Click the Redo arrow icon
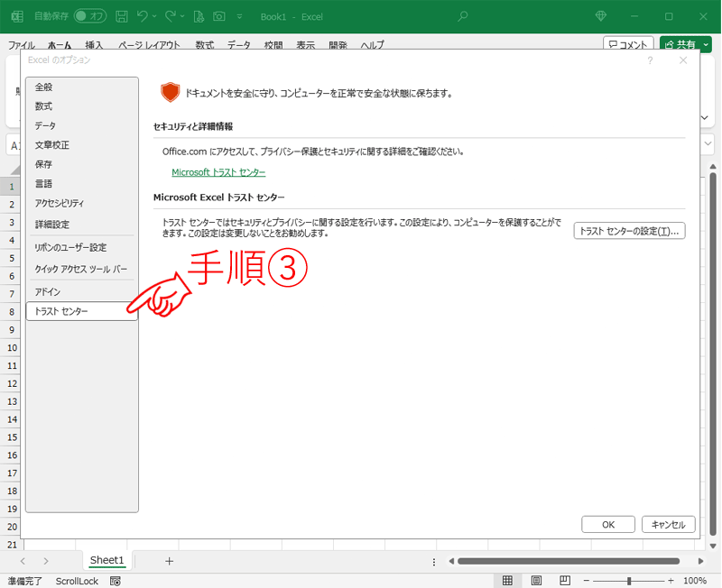 [171, 16]
